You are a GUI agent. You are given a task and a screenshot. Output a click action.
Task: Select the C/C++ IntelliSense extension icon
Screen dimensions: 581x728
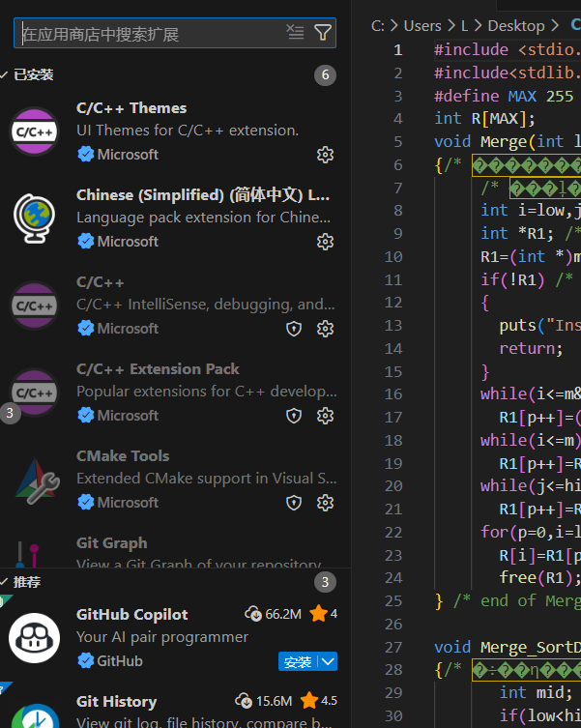click(x=35, y=306)
